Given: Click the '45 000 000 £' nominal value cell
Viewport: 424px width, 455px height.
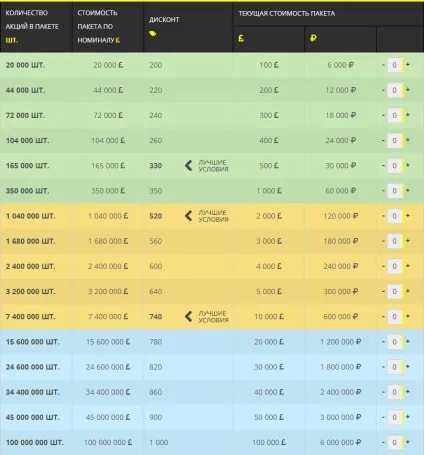Looking at the screenshot, I should click(108, 417).
